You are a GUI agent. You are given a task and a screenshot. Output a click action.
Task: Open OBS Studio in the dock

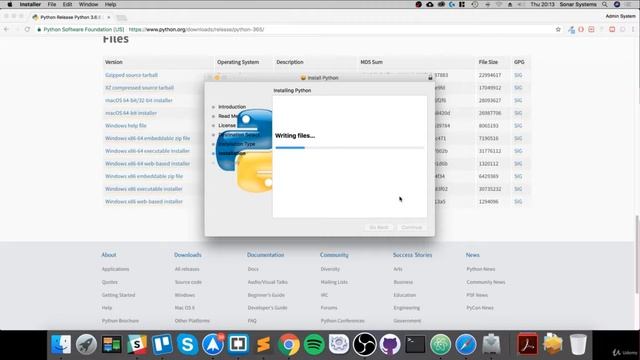[x=364, y=344]
